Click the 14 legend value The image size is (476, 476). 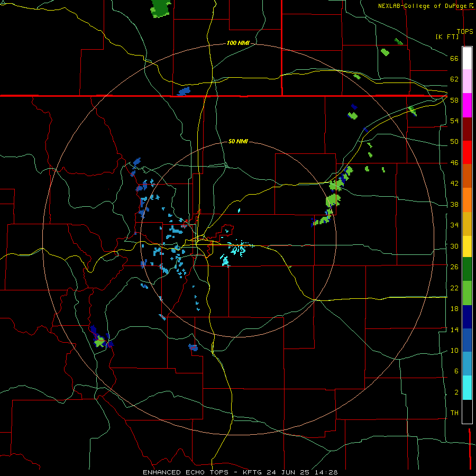[454, 329]
